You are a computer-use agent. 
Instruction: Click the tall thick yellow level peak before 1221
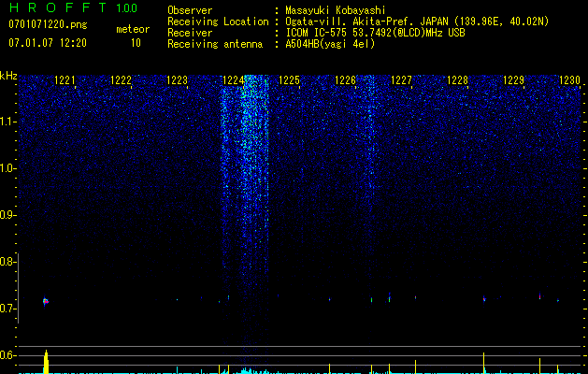(46, 362)
